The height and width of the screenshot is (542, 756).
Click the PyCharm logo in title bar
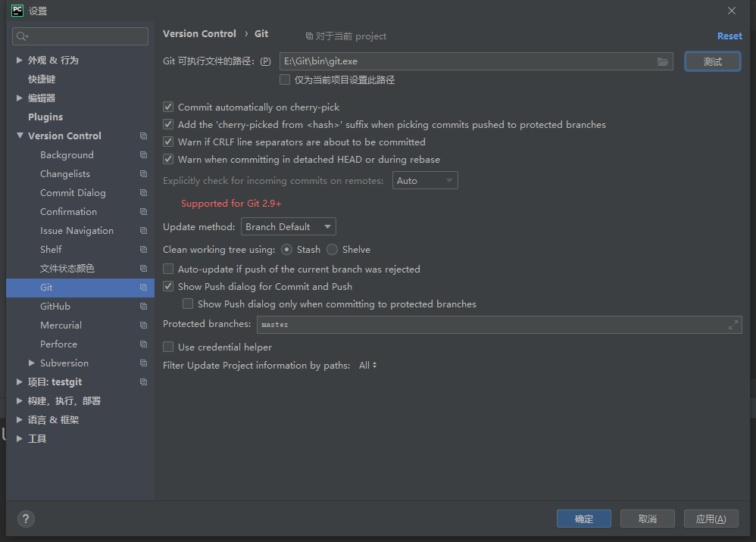[17, 11]
